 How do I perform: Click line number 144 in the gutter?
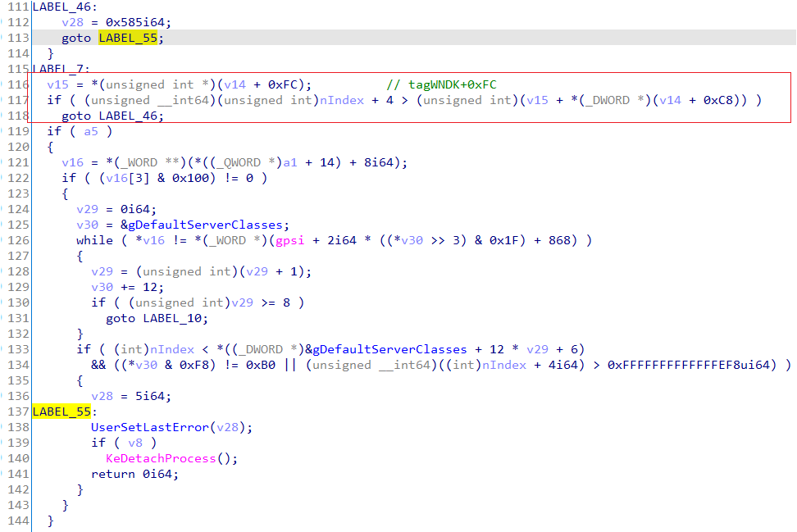click(15, 521)
